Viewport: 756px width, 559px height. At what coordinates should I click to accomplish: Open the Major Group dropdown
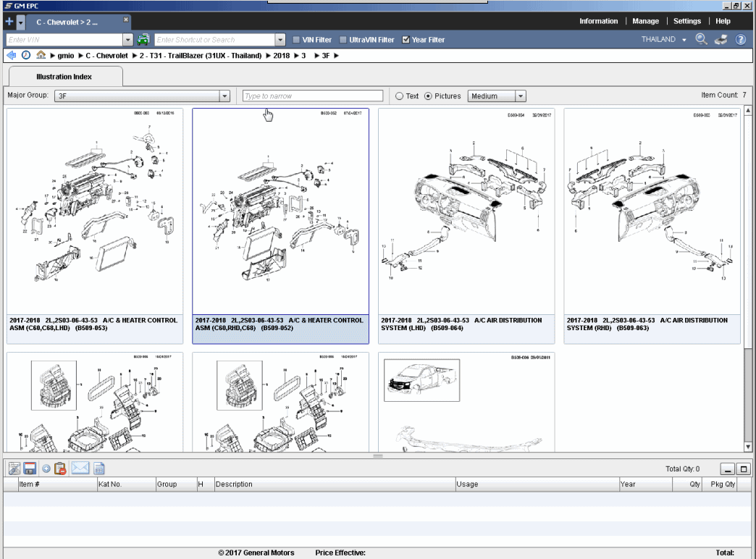tap(224, 96)
